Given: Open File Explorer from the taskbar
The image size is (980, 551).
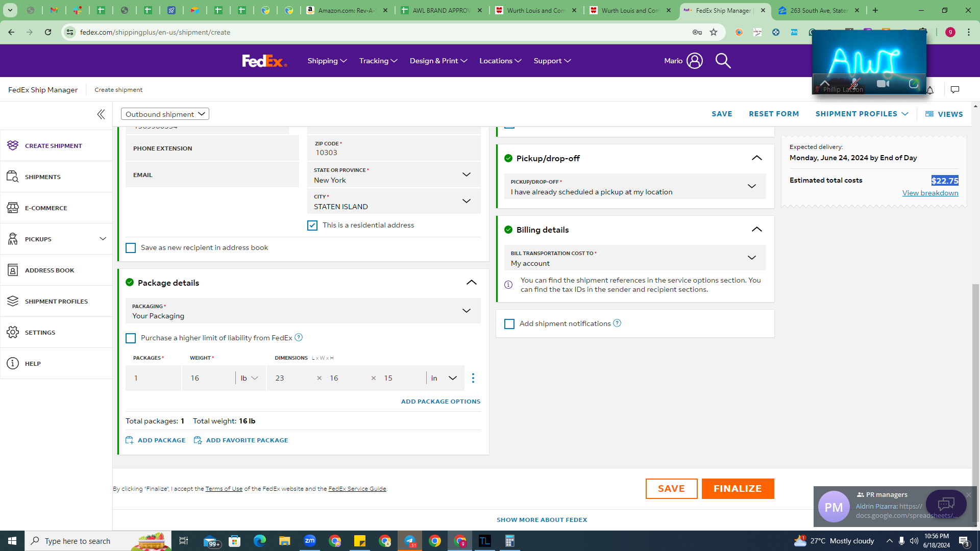Looking at the screenshot, I should click(284, 541).
